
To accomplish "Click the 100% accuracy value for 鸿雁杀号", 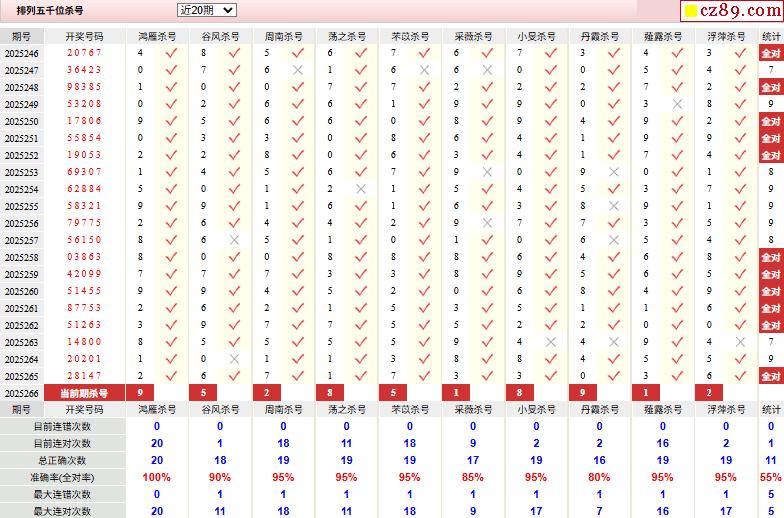I will pyautogui.click(x=156, y=478).
